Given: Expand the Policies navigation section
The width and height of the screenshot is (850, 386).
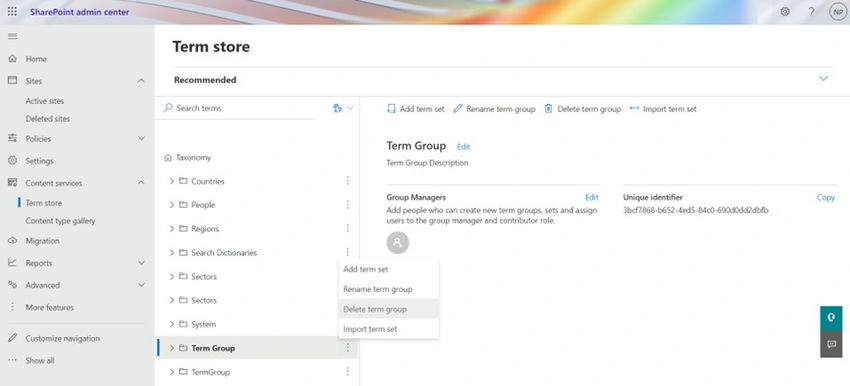Looking at the screenshot, I should [x=141, y=139].
